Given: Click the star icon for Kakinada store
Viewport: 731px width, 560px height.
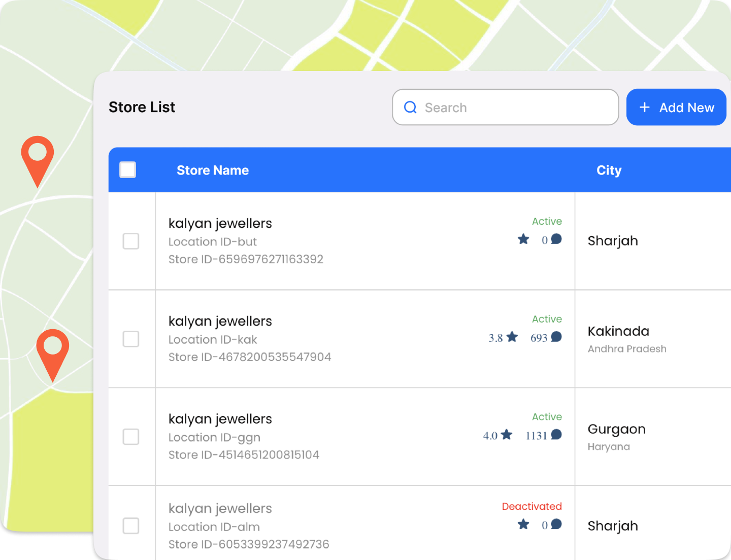Looking at the screenshot, I should [512, 337].
